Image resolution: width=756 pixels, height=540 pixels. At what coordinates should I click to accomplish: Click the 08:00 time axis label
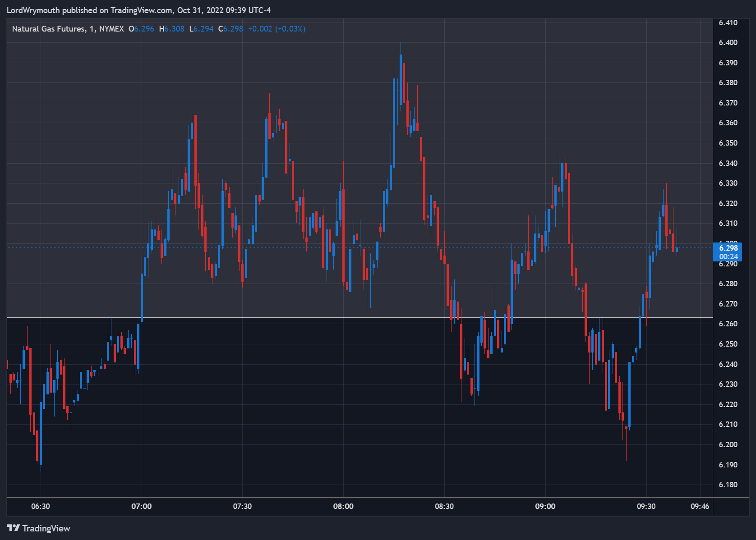click(x=343, y=506)
